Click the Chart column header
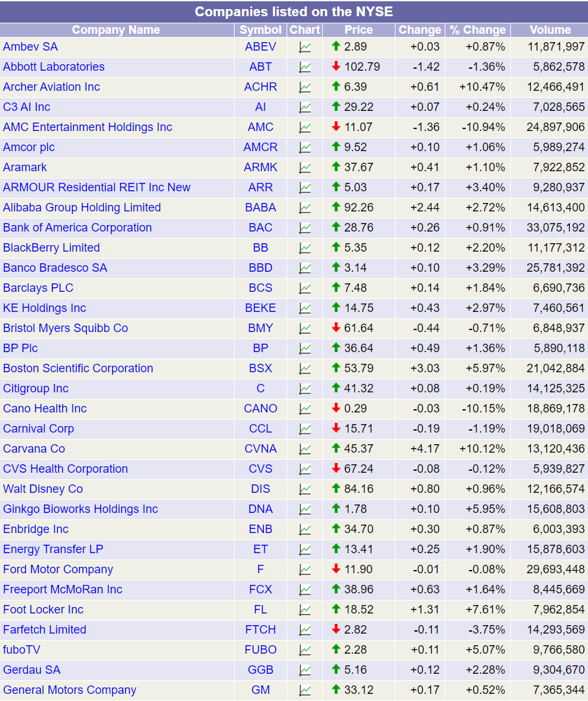 [x=305, y=30]
